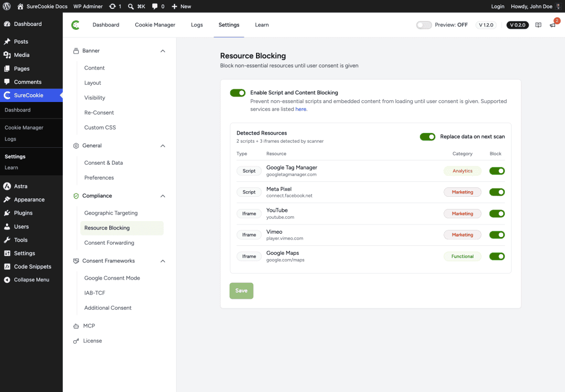The height and width of the screenshot is (392, 565).
Task: Click the Code Snippets icon
Action: coord(7,266)
